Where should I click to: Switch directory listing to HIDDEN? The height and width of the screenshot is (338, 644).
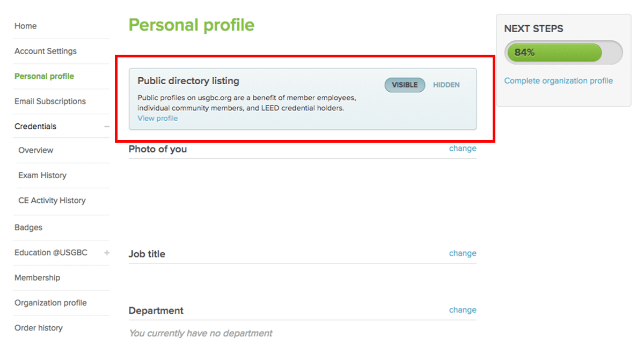click(446, 85)
